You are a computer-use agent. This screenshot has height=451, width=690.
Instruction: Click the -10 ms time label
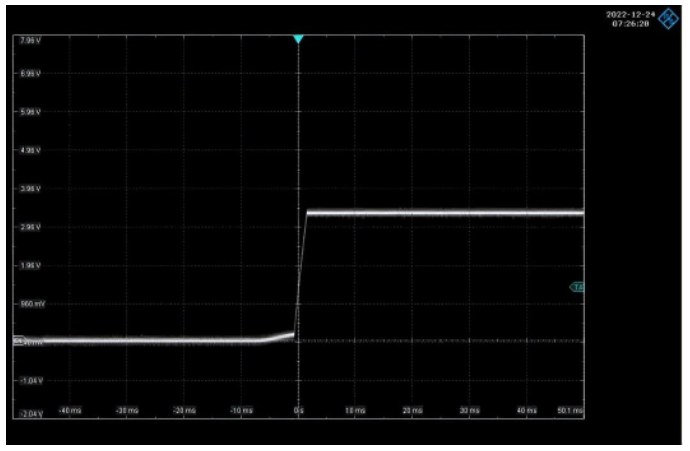pyautogui.click(x=242, y=410)
